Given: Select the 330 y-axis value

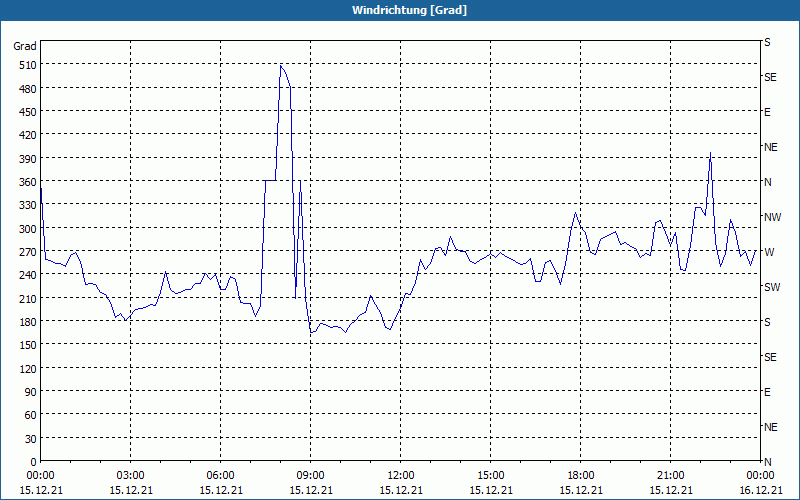Looking at the screenshot, I should 28,205.
